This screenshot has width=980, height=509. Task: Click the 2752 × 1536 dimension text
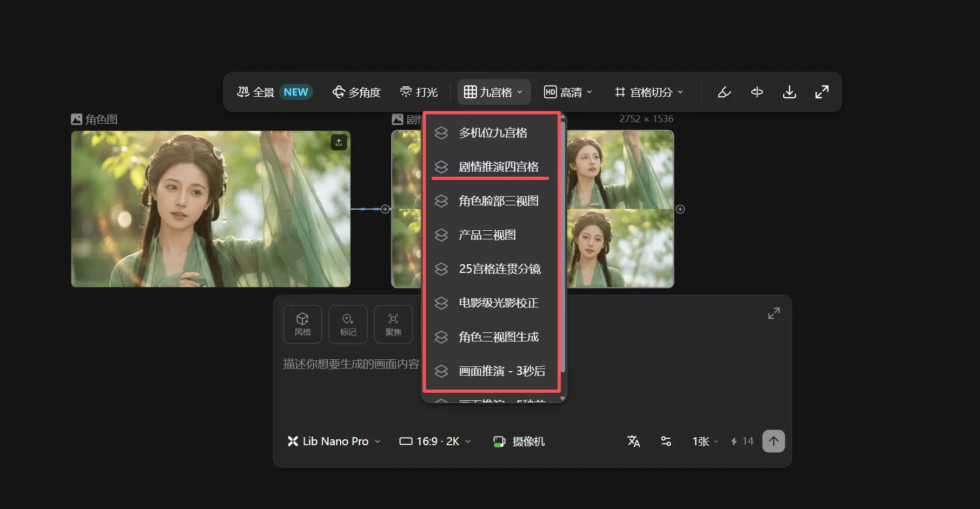(646, 119)
